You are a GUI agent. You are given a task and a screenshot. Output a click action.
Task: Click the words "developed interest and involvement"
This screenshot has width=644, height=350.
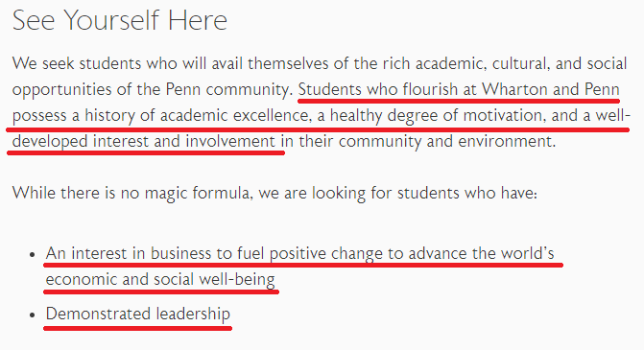(144, 141)
